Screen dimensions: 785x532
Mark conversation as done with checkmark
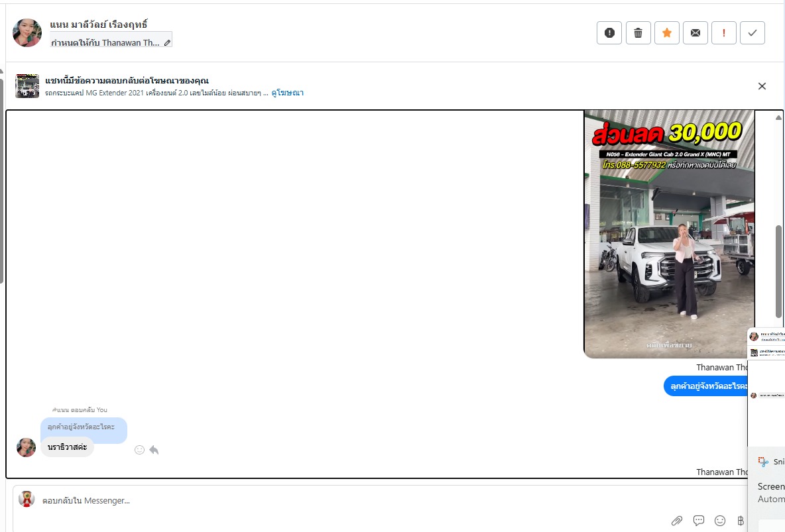[x=753, y=33]
